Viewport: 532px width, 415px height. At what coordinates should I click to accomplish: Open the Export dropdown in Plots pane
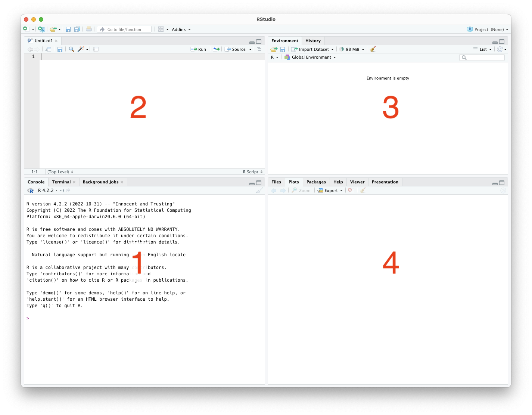coord(330,190)
